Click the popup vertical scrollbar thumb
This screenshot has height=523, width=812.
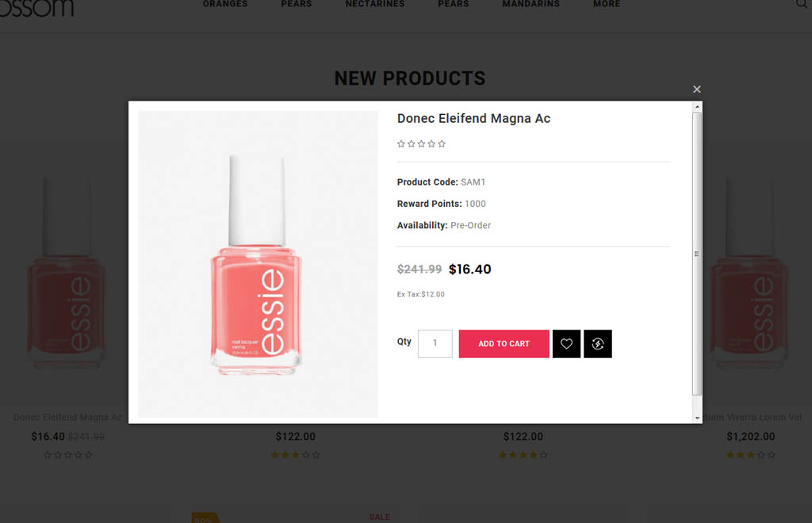pyautogui.click(x=697, y=254)
